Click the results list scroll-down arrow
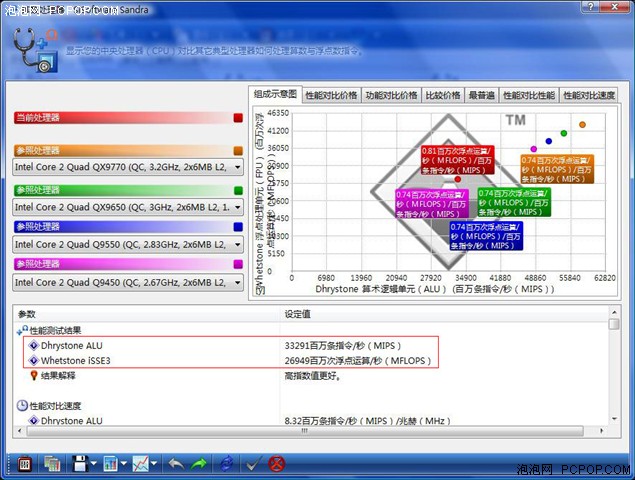This screenshot has height=480, width=635. point(614,419)
